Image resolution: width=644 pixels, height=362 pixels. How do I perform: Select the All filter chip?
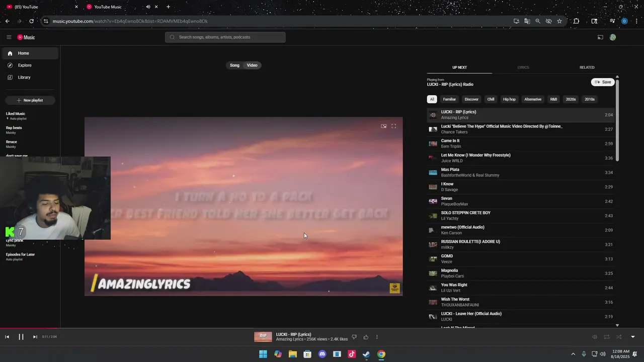point(432,100)
